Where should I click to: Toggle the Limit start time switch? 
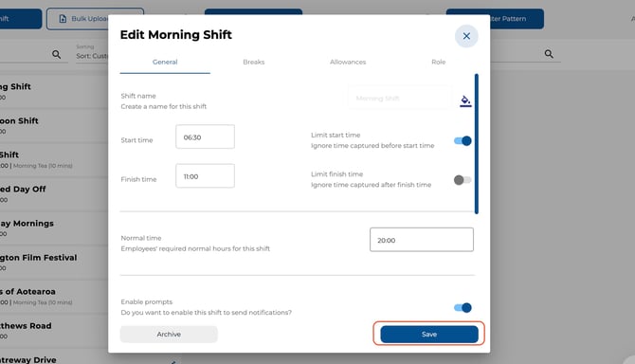[x=463, y=140]
